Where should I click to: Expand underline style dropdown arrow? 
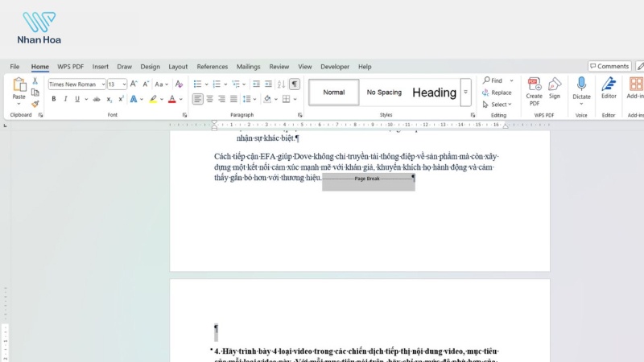click(86, 99)
